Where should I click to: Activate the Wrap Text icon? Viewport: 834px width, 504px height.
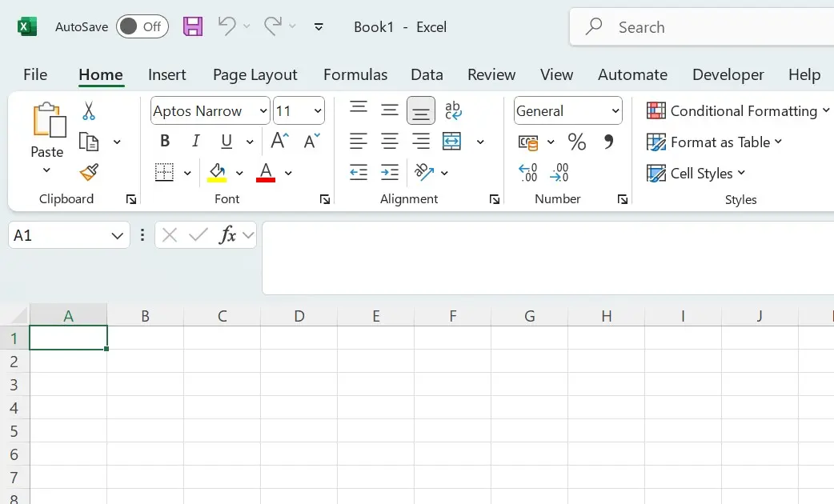click(453, 110)
